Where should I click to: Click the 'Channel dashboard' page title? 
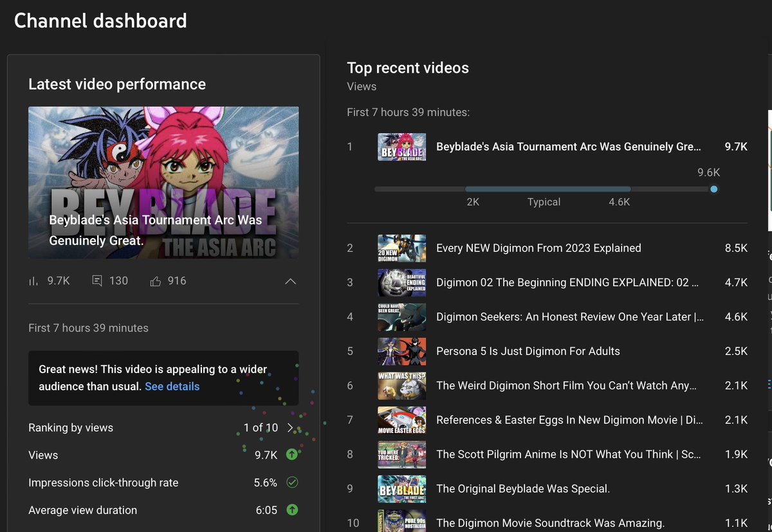[100, 21]
